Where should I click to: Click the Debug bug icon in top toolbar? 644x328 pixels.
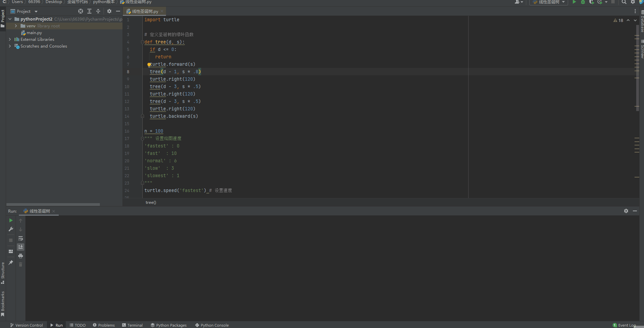pyautogui.click(x=583, y=2)
